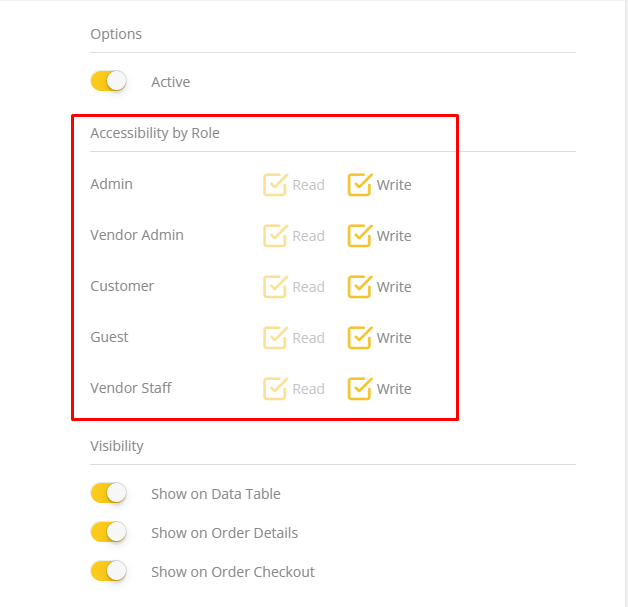Uncheck Write for Customer role

tap(360, 287)
